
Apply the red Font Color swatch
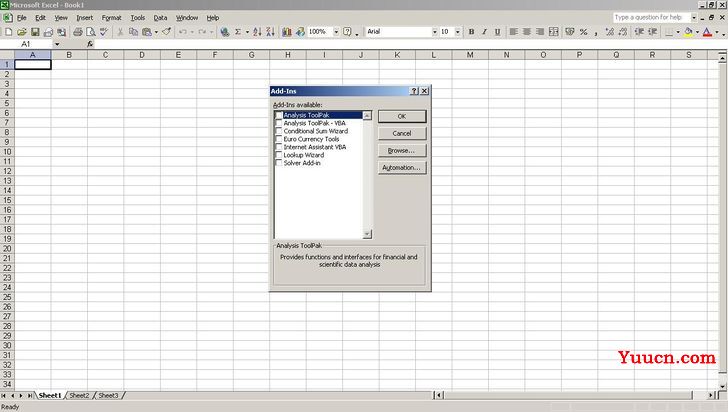(x=707, y=32)
